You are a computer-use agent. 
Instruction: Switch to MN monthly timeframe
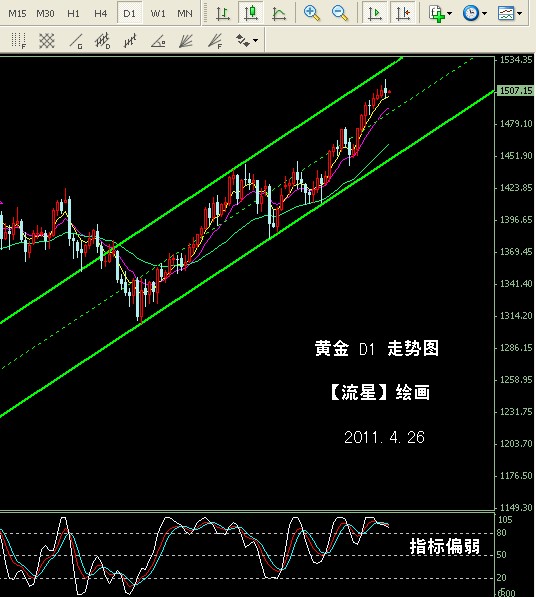185,14
